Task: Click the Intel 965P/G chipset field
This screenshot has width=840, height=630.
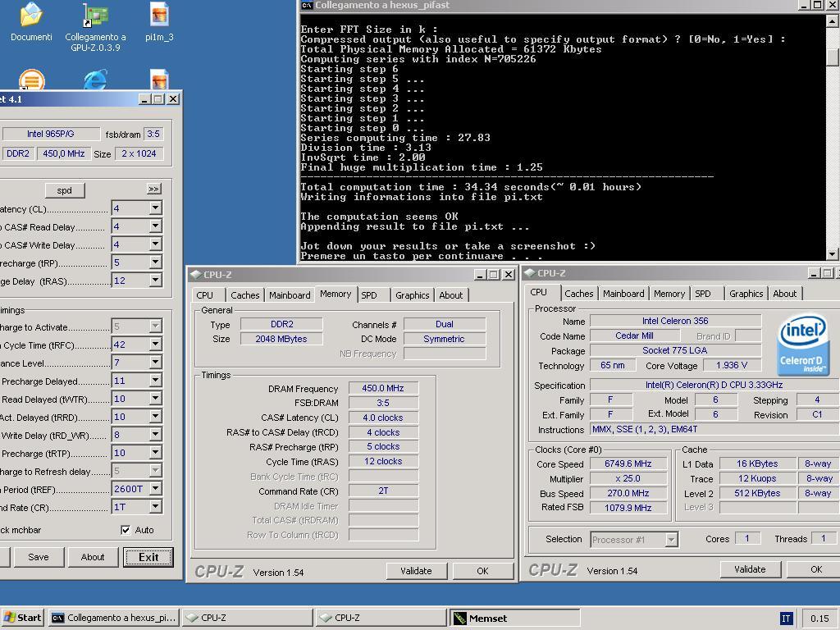Action: tap(51, 134)
